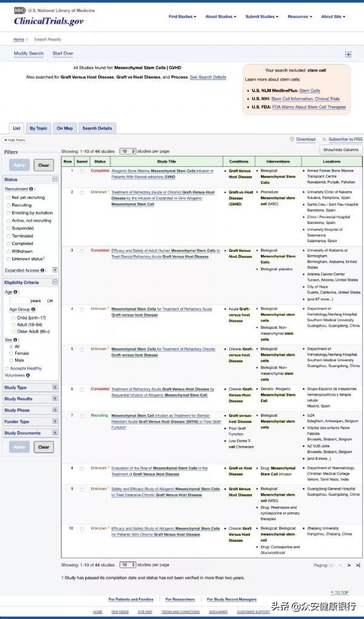The height and width of the screenshot is (619, 364).
Task: Check Child (birth-17) age group
Action: 14,318
